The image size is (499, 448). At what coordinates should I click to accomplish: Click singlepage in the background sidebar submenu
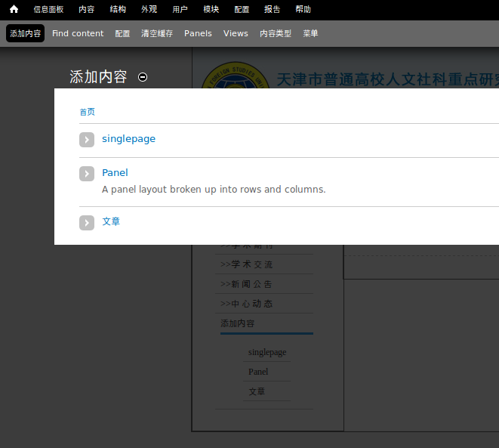(267, 352)
